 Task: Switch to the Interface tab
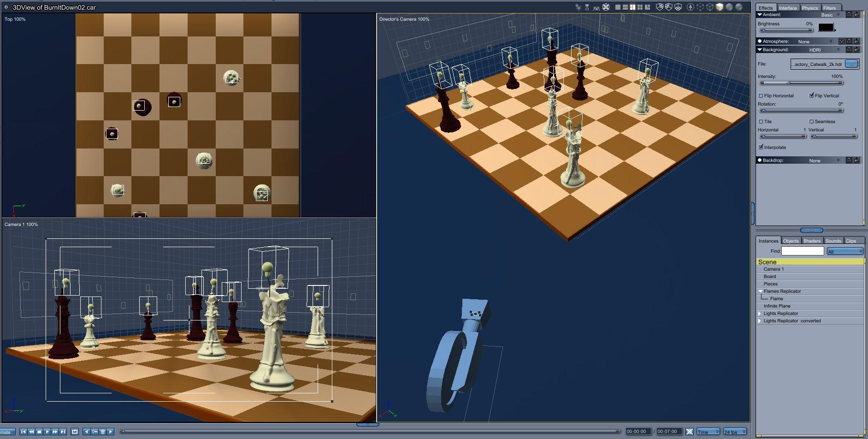[788, 8]
